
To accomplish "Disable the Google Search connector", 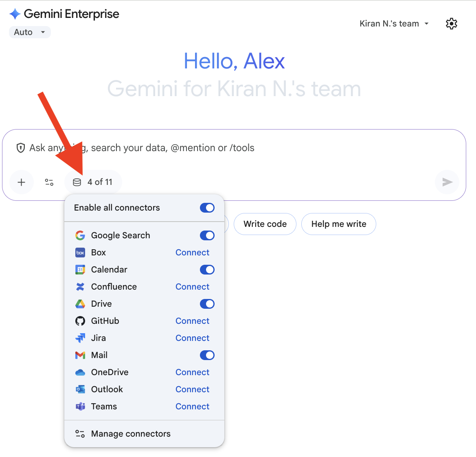I will 207,235.
